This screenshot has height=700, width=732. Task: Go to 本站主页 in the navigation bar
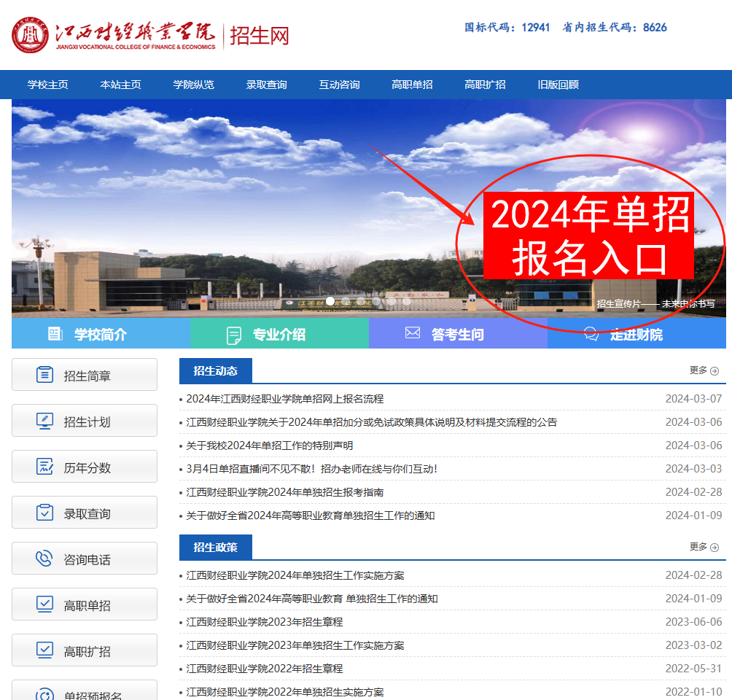point(120,85)
